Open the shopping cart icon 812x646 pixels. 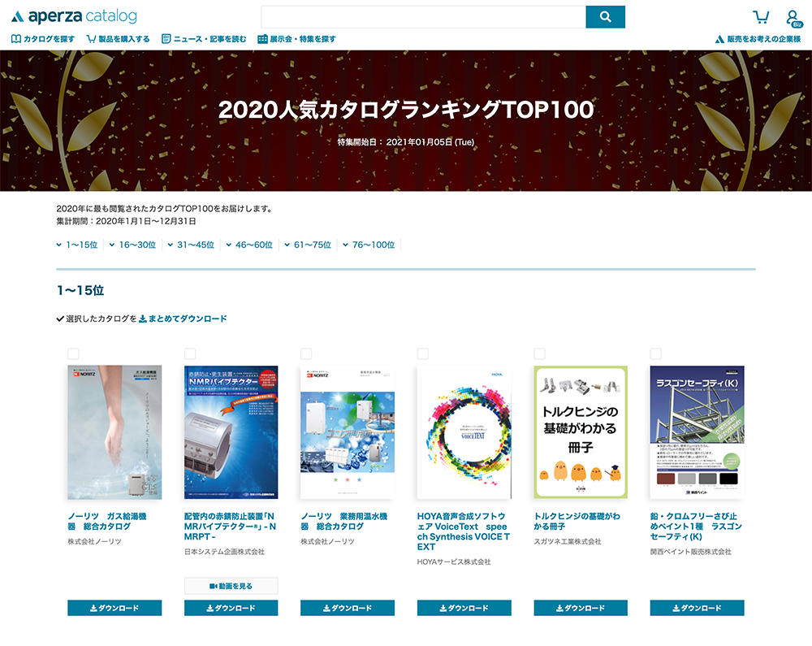tap(760, 17)
